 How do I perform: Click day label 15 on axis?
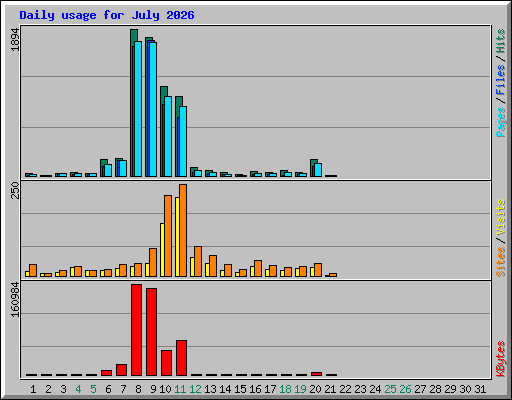click(x=240, y=389)
